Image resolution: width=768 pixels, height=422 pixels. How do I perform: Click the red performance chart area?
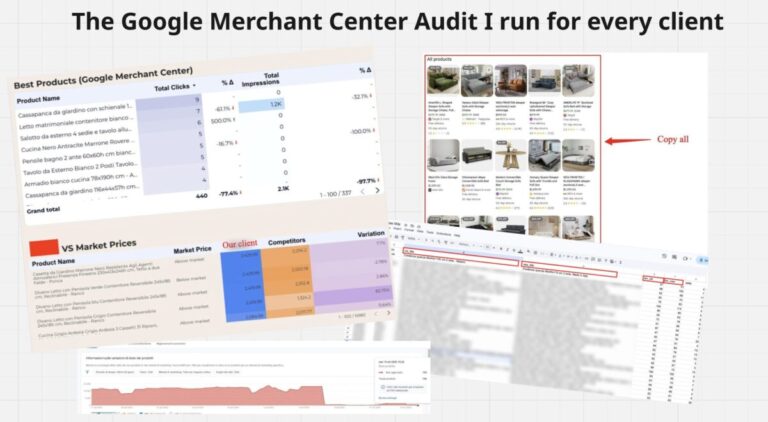[207, 396]
